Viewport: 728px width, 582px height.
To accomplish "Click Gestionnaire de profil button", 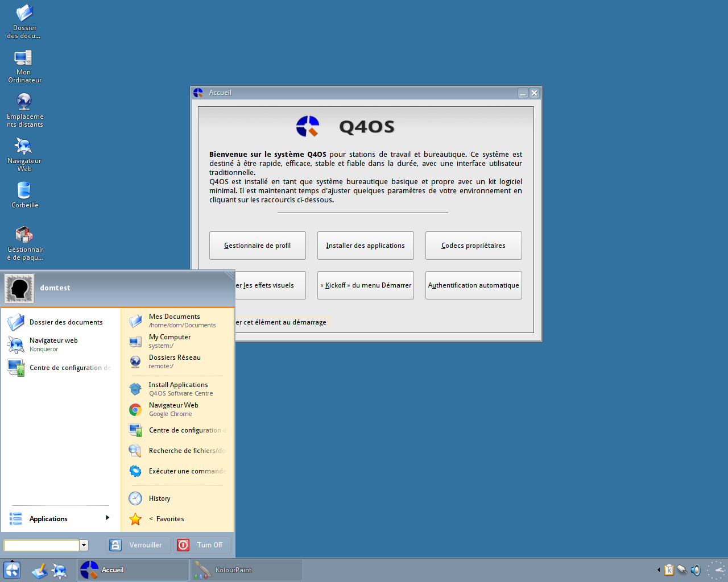I will tap(258, 246).
